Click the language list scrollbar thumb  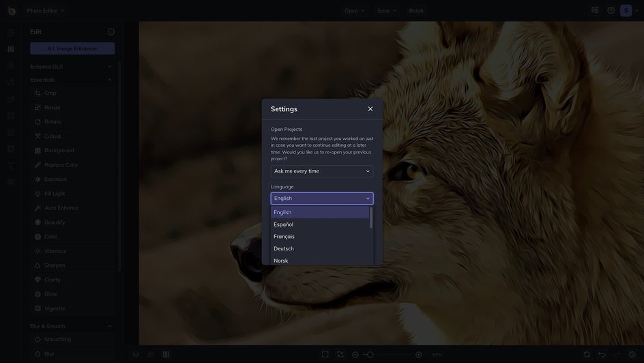(x=371, y=218)
